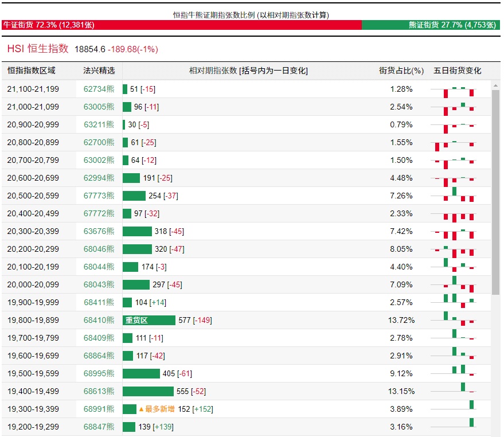Open the 63005熊 certificate link
The height and width of the screenshot is (437, 504).
pos(99,107)
